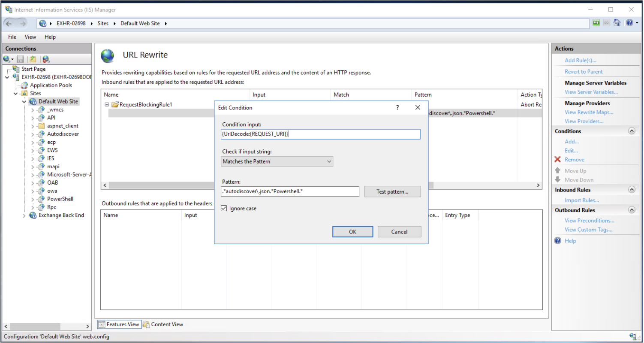
Task: Click the Move Up arrow icon
Action: (557, 171)
